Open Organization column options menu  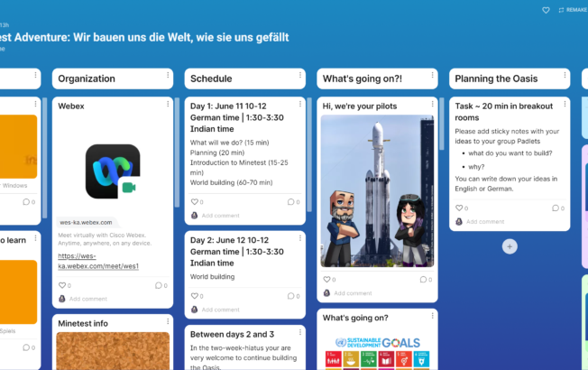coord(169,79)
